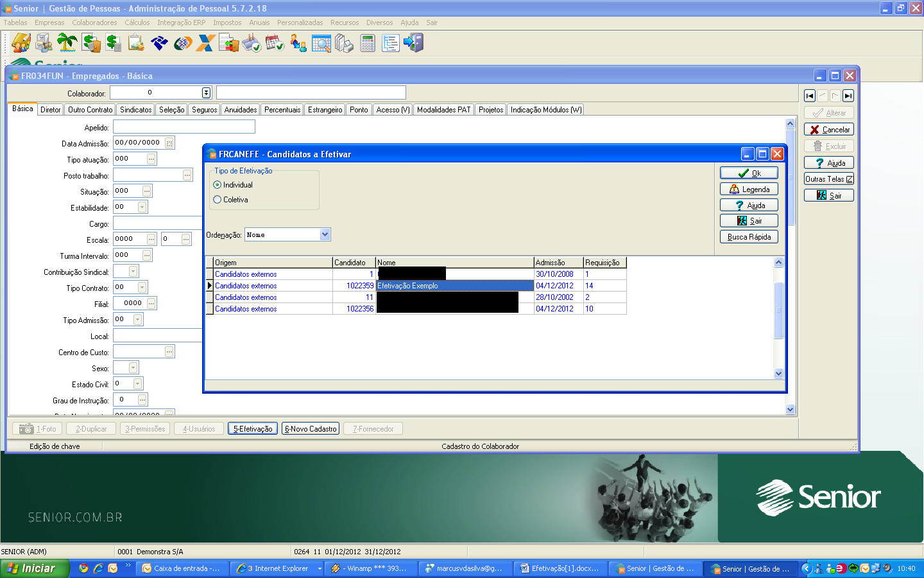This screenshot has width=924, height=578.
Task: Switch to the Sindicatos tab
Action: coord(135,110)
